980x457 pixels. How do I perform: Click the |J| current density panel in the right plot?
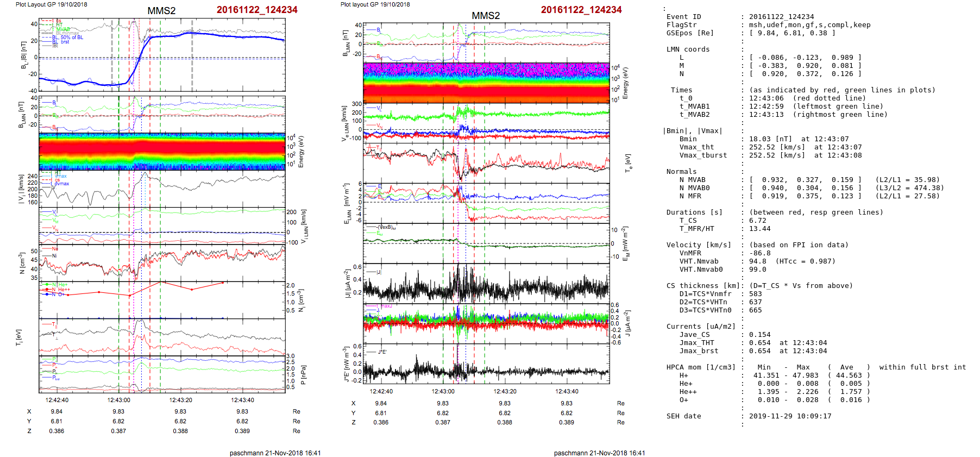tap(486, 284)
